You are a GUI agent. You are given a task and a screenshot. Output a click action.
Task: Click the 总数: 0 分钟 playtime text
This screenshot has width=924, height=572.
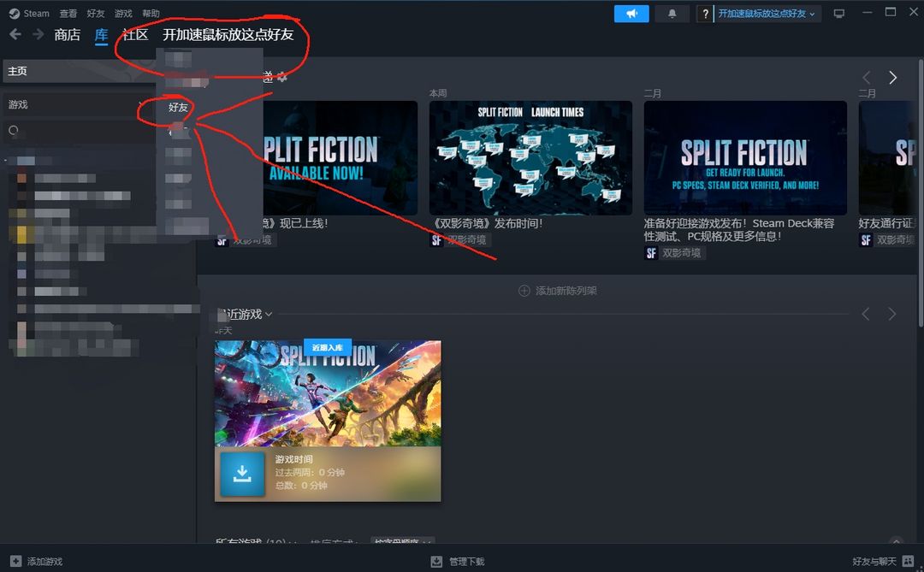coord(301,486)
